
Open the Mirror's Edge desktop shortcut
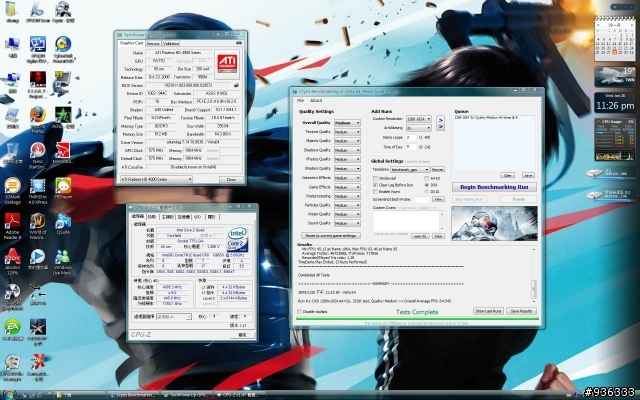pyautogui.click(x=63, y=151)
